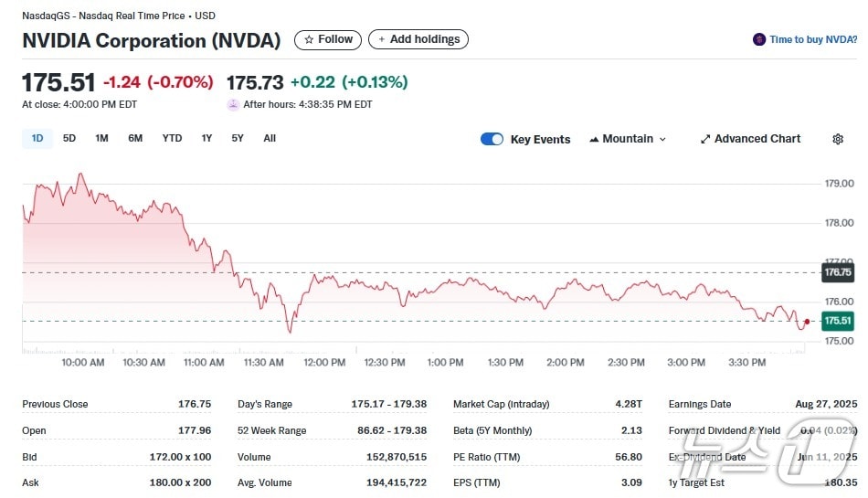Show the 6M chart range
Screen dimensions: 868x498
pos(135,138)
